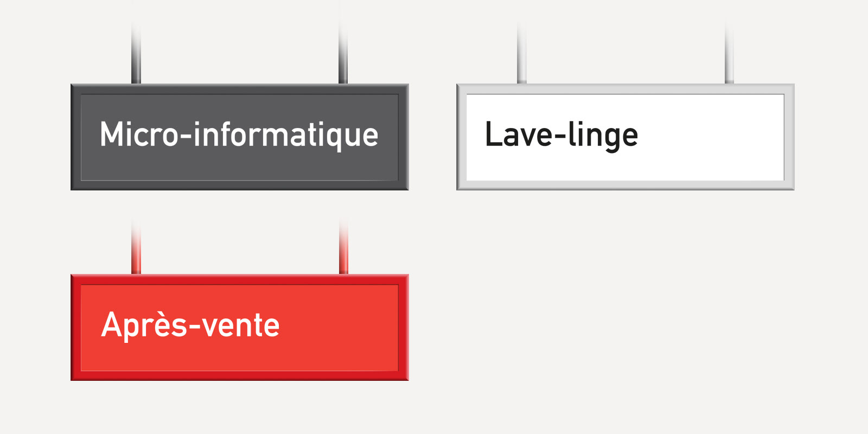Click the word "linge" on white sign
The image size is (868, 434).
click(603, 136)
